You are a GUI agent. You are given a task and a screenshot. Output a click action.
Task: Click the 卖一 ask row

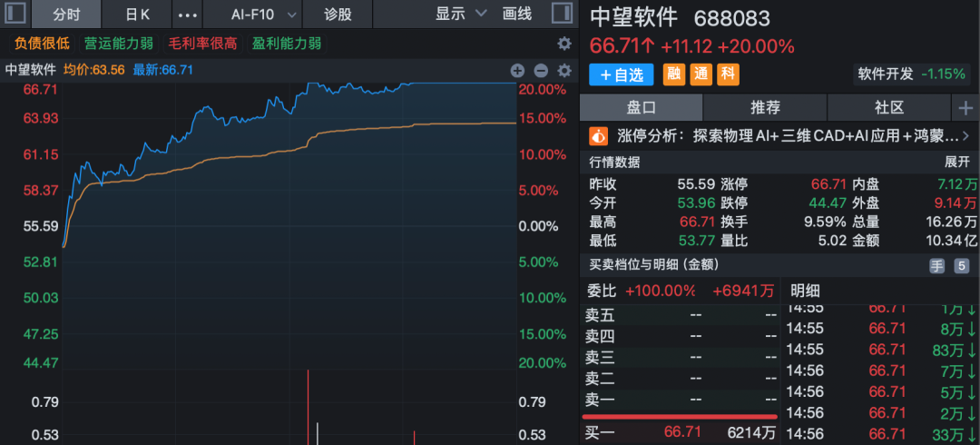(680, 400)
